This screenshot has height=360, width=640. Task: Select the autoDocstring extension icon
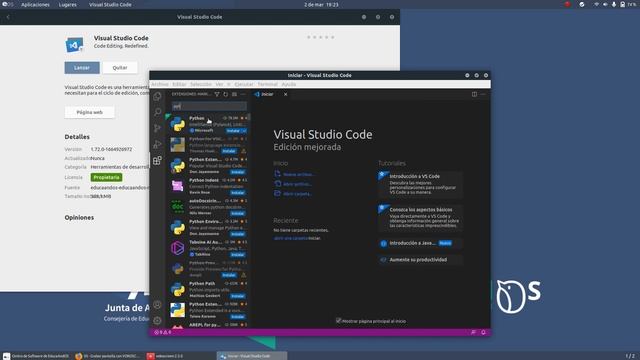click(178, 207)
